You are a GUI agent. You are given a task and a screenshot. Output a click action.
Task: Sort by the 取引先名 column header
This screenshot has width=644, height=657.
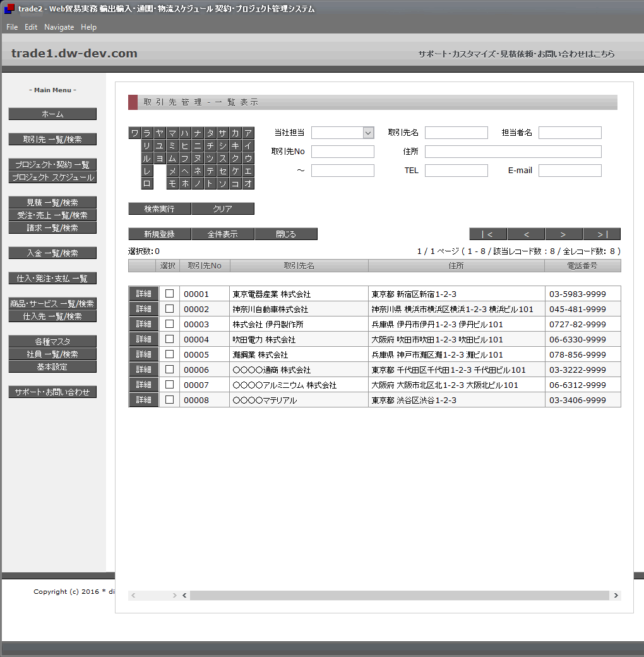pyautogui.click(x=299, y=266)
